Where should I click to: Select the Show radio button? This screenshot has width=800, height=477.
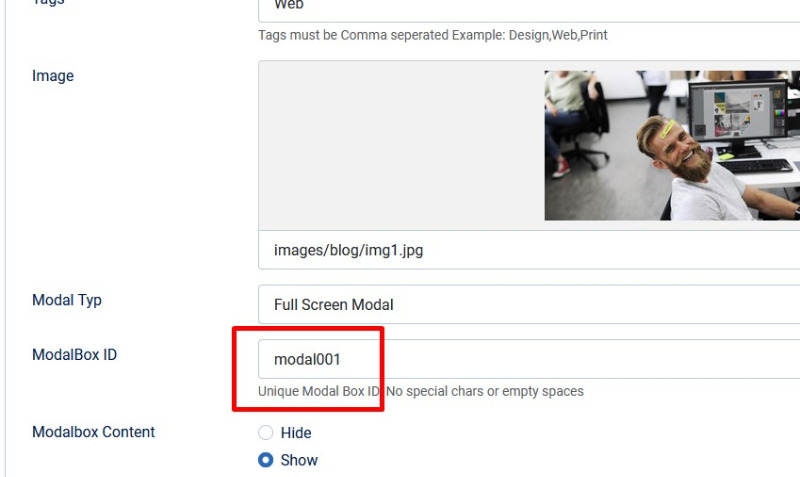coord(266,461)
